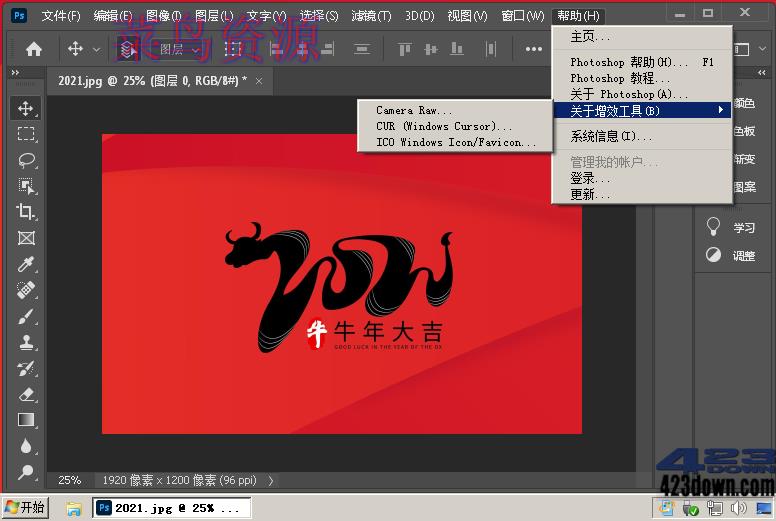
Task: Close the 2021.jpg document tab
Action: (x=259, y=81)
